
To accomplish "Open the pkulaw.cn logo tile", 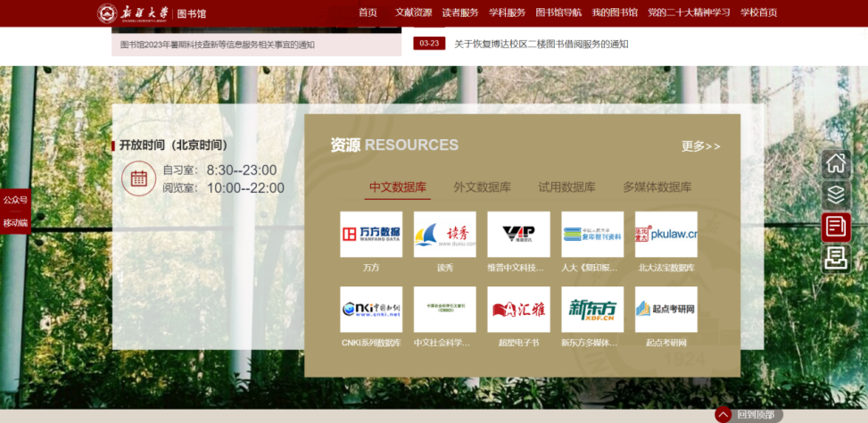I will (666, 234).
